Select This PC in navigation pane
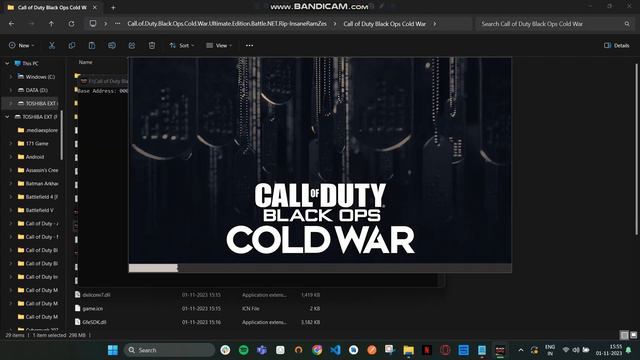The width and height of the screenshot is (640, 360). tap(30, 63)
